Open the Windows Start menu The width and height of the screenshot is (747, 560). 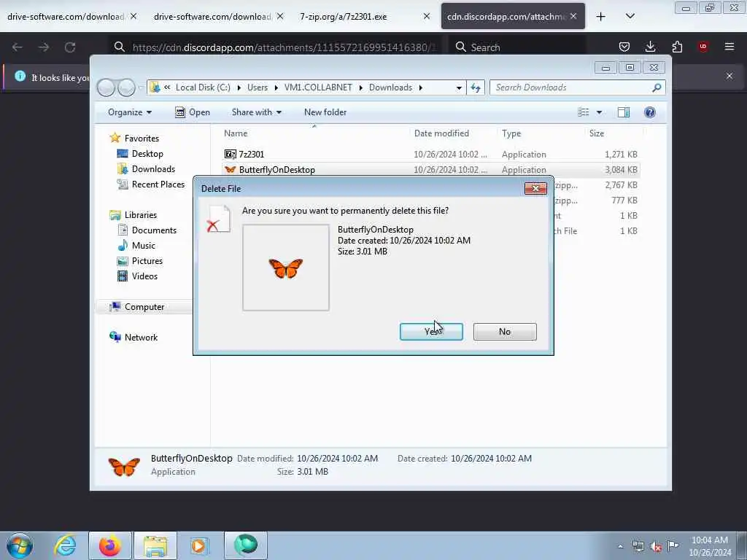(x=20, y=545)
